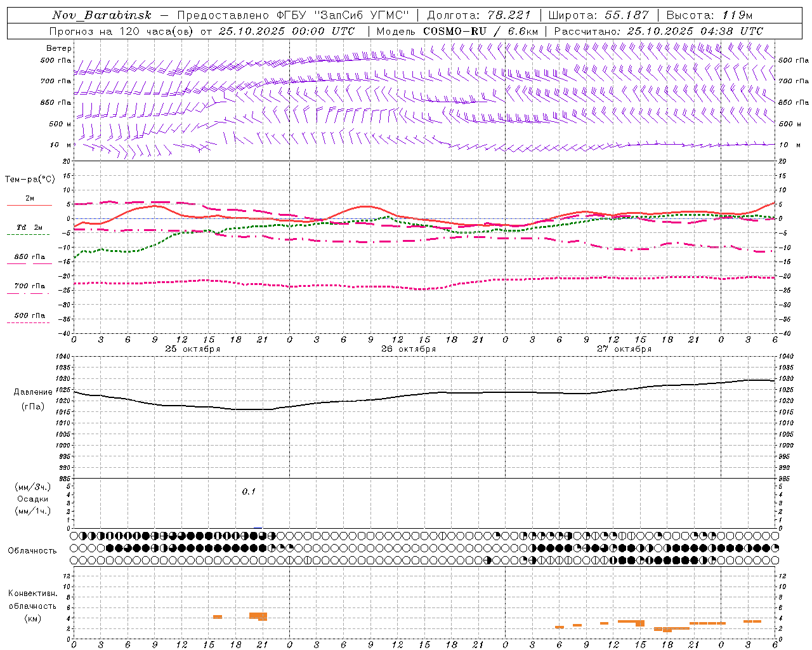Click the date label 25 октября

point(193,349)
